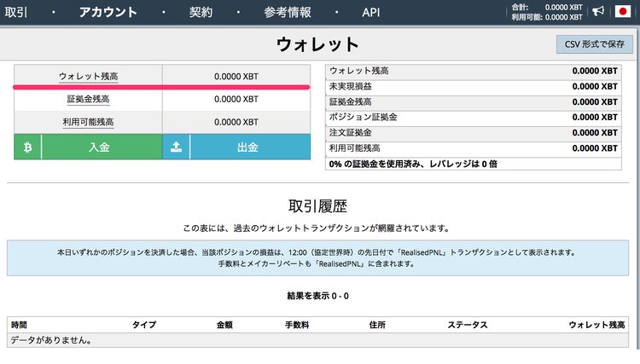The width and height of the screenshot is (640, 364).
Task: Sort by 手数料 column header
Action: pos(297,325)
